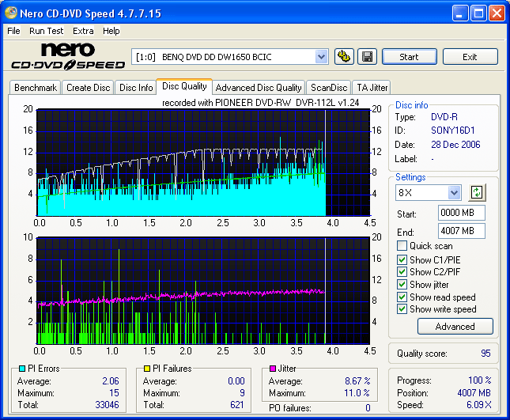Switch to the Create Disc tab
The height and width of the screenshot is (420, 510).
tap(88, 88)
